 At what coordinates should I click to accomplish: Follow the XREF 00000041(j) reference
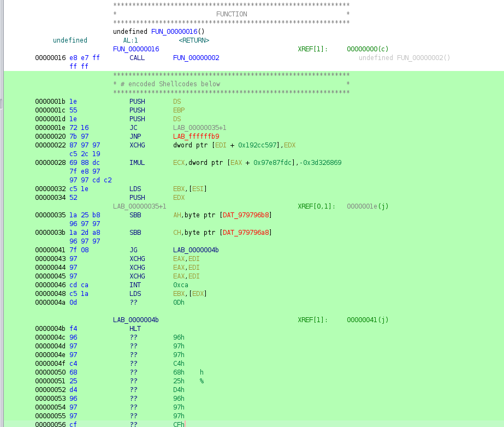pos(367,320)
